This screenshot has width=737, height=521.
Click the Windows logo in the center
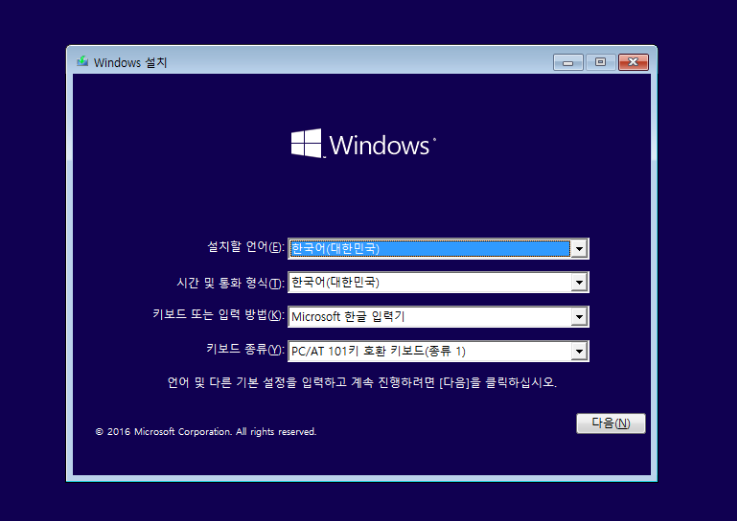tap(306, 144)
